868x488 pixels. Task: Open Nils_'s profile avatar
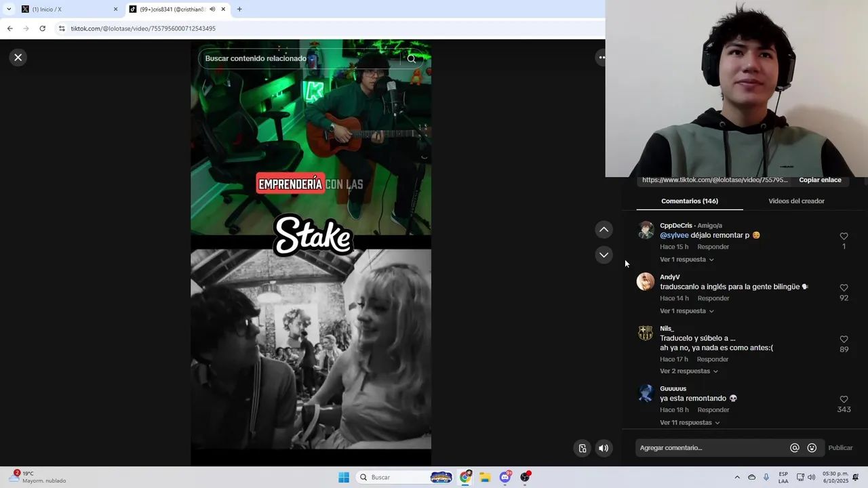click(x=646, y=333)
